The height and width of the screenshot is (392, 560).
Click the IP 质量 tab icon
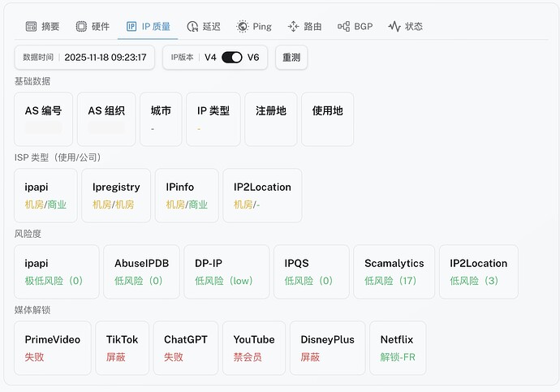click(131, 27)
